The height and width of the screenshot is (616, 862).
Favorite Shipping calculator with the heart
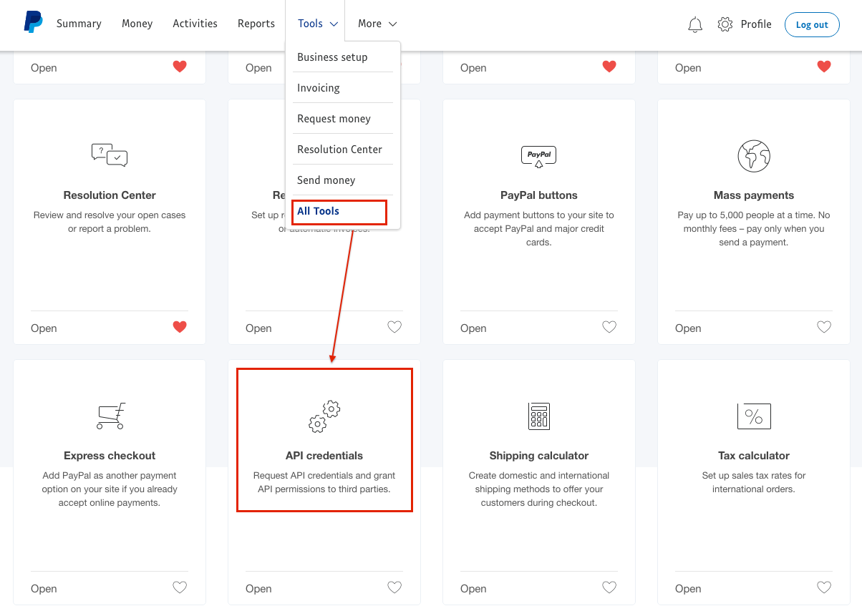(x=609, y=587)
